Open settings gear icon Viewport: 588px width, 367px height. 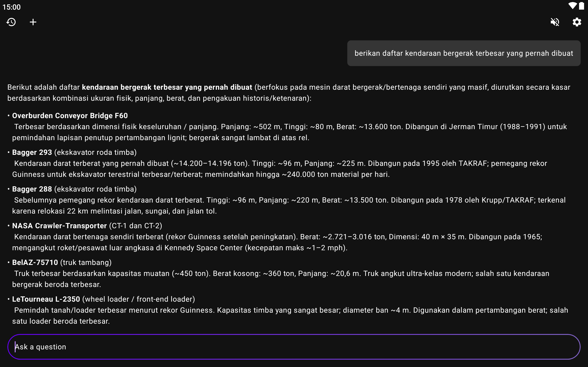tap(577, 22)
